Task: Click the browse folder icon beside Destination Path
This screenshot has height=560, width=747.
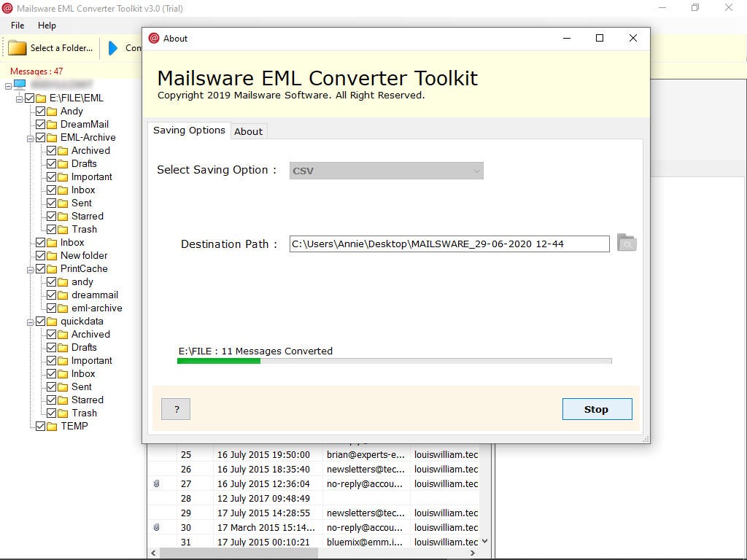Action: coord(626,244)
